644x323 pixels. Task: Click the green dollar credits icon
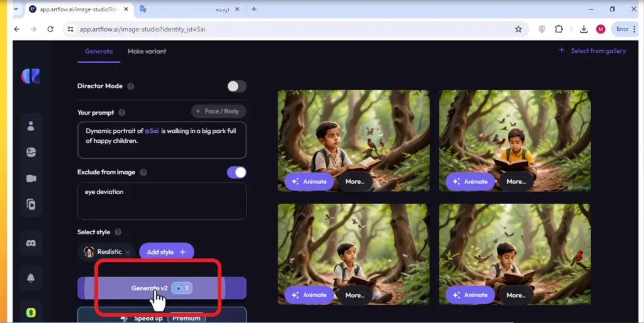click(31, 312)
